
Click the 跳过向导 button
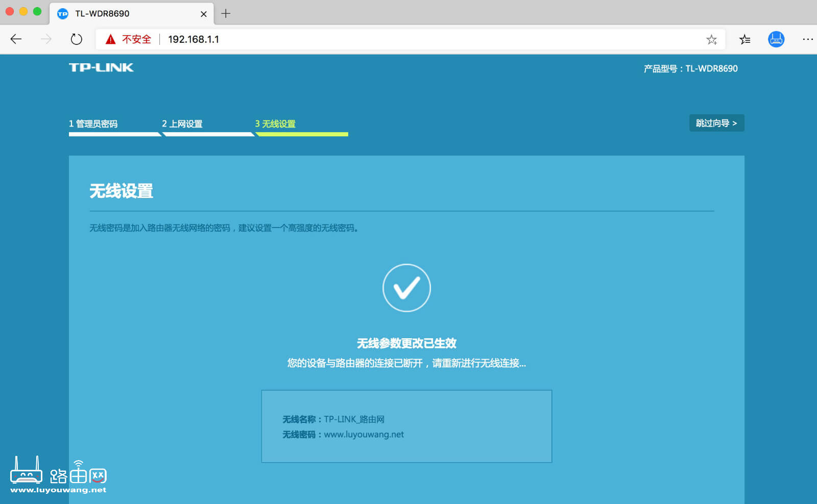pyautogui.click(x=716, y=123)
